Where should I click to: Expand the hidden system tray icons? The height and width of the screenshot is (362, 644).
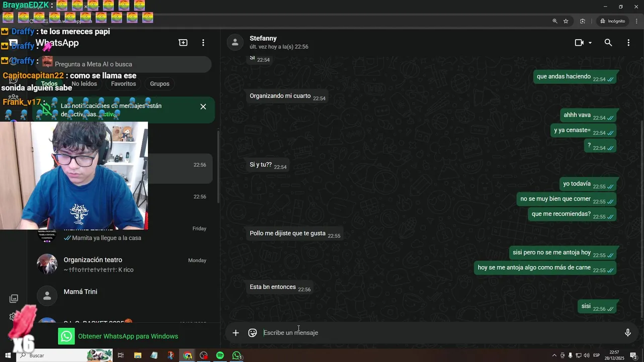click(x=554, y=355)
